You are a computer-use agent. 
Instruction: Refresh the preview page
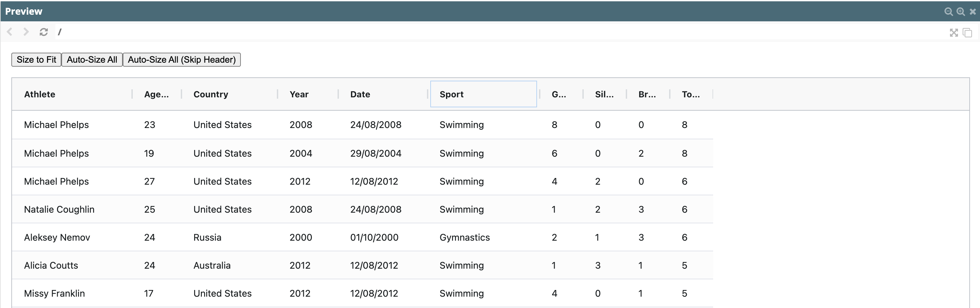click(44, 32)
